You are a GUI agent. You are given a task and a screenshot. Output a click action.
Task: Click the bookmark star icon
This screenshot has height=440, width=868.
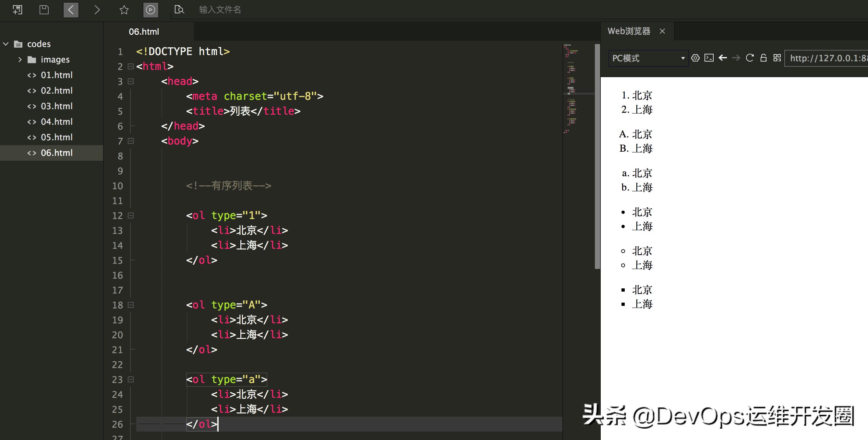click(x=124, y=10)
